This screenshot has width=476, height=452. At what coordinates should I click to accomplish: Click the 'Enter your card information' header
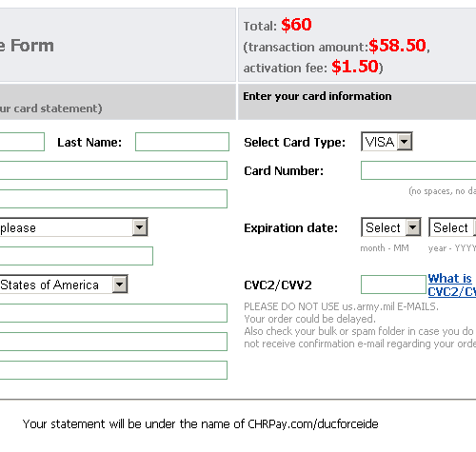[x=317, y=96]
